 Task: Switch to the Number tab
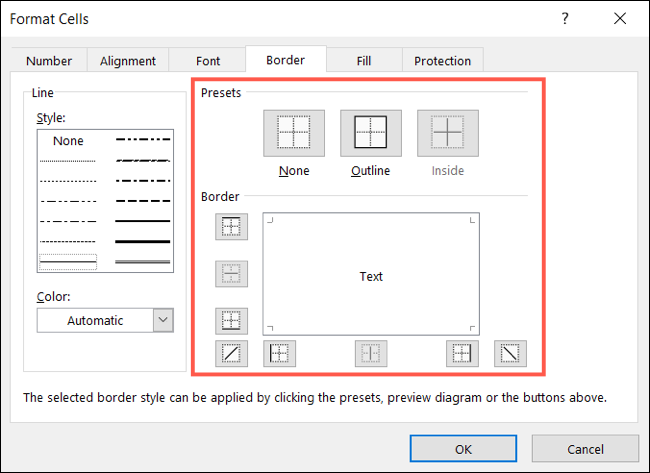49,61
